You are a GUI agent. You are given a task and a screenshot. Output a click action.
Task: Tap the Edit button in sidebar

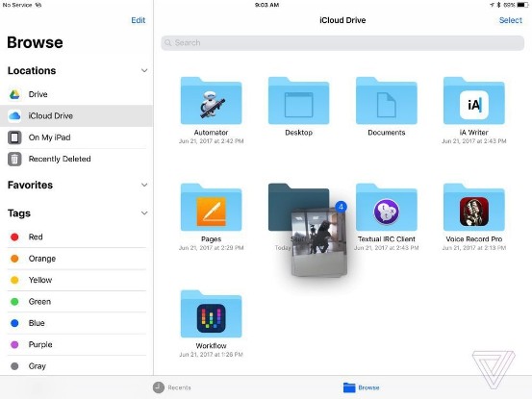point(139,20)
